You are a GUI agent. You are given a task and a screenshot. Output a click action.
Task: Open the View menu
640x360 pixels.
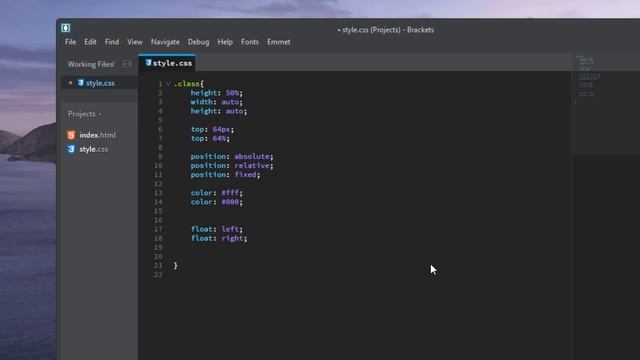pos(135,42)
